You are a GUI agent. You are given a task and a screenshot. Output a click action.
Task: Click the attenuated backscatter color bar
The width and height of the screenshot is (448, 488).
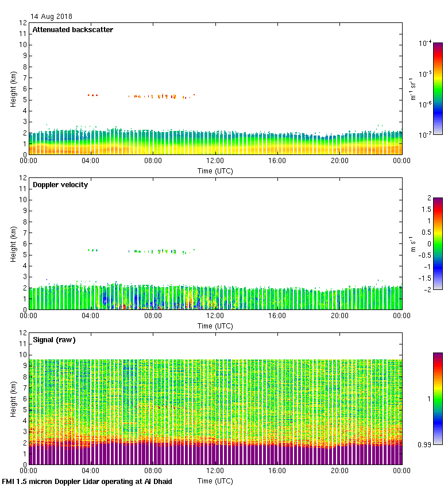pyautogui.click(x=438, y=89)
